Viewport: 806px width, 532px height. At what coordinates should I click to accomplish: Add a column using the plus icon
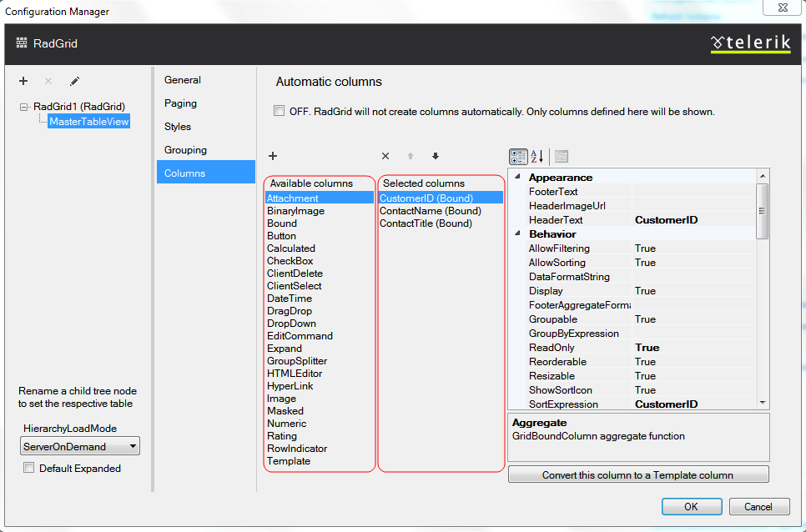[273, 156]
